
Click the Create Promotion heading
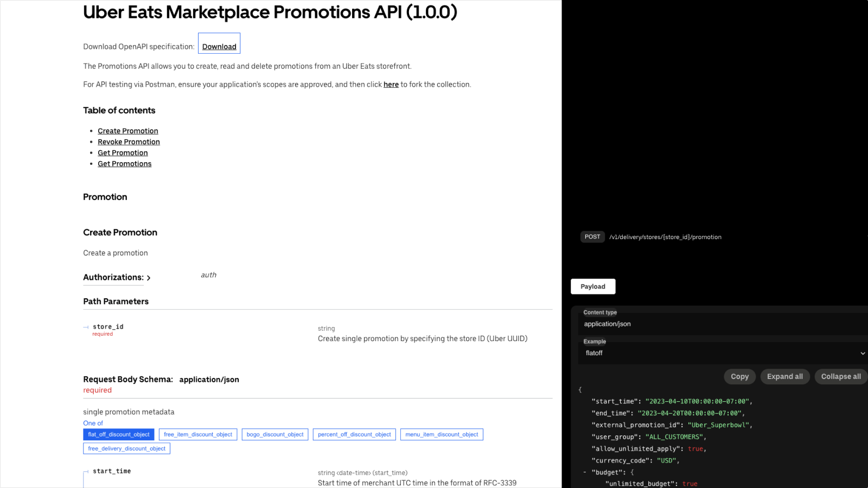click(x=120, y=233)
